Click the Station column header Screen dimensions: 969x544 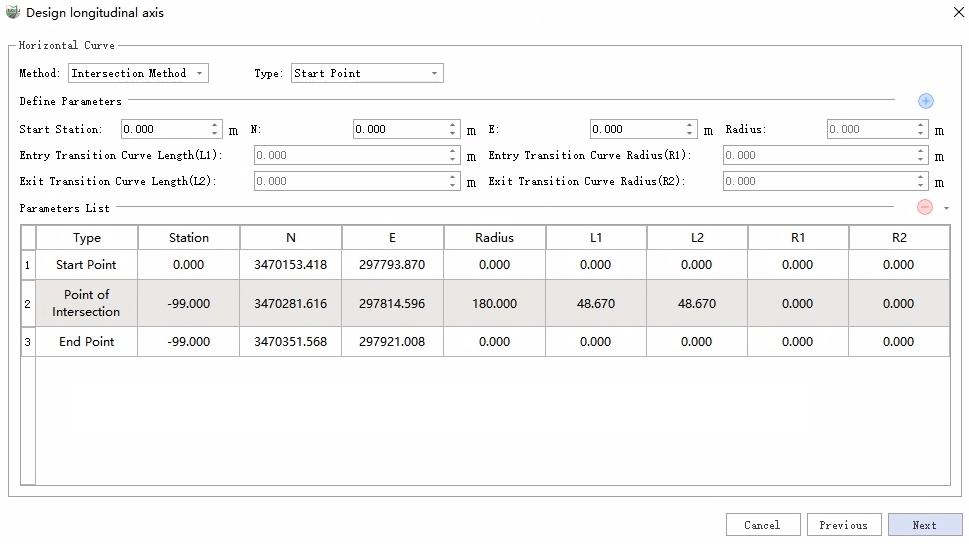189,238
